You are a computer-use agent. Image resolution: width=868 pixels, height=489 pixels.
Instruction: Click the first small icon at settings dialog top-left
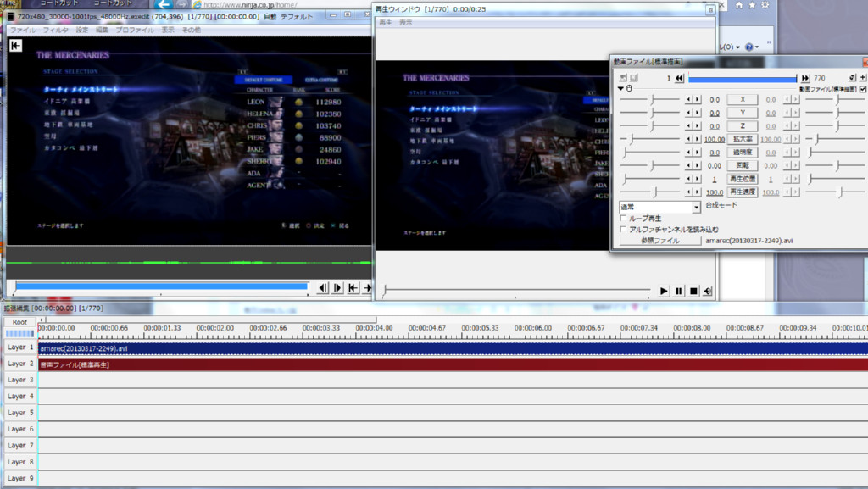point(623,78)
